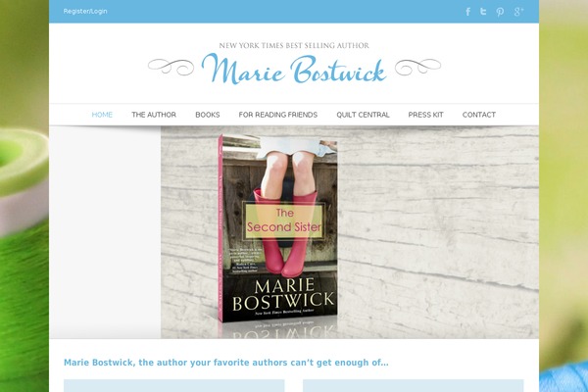Open For Reading Friends menu item
This screenshot has height=392, width=588.
click(278, 115)
